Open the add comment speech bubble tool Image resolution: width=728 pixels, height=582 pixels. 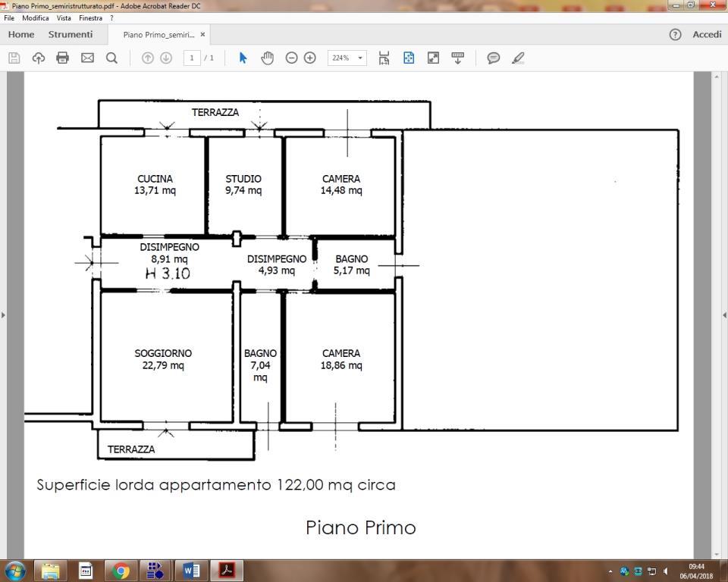coord(494,58)
